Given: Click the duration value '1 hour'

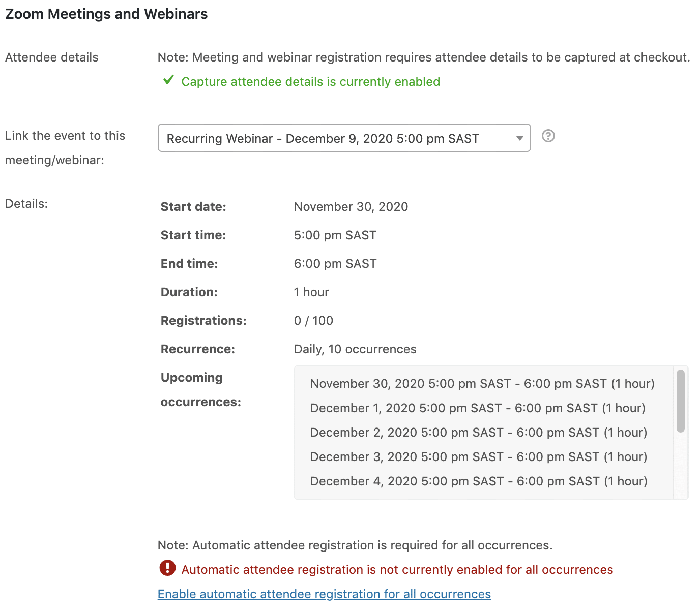Looking at the screenshot, I should pos(311,292).
